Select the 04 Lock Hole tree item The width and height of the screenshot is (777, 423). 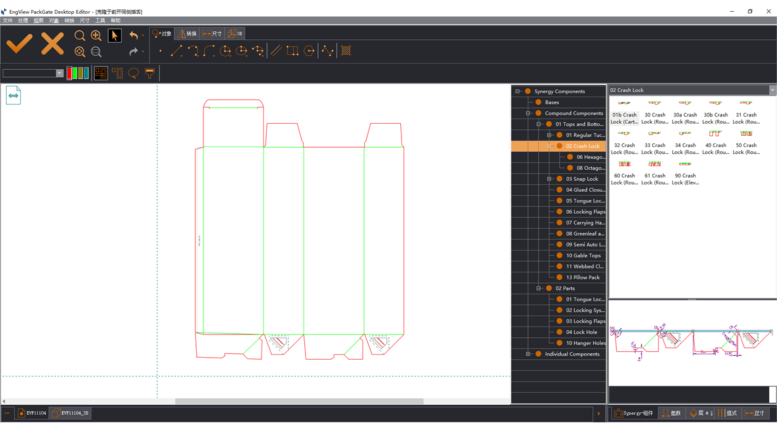[x=581, y=332]
